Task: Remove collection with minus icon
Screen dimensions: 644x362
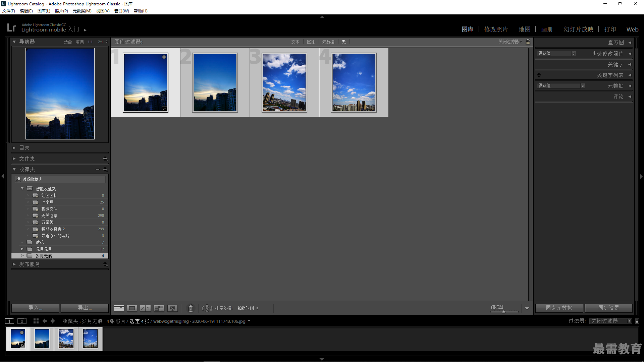Action: pos(97,169)
